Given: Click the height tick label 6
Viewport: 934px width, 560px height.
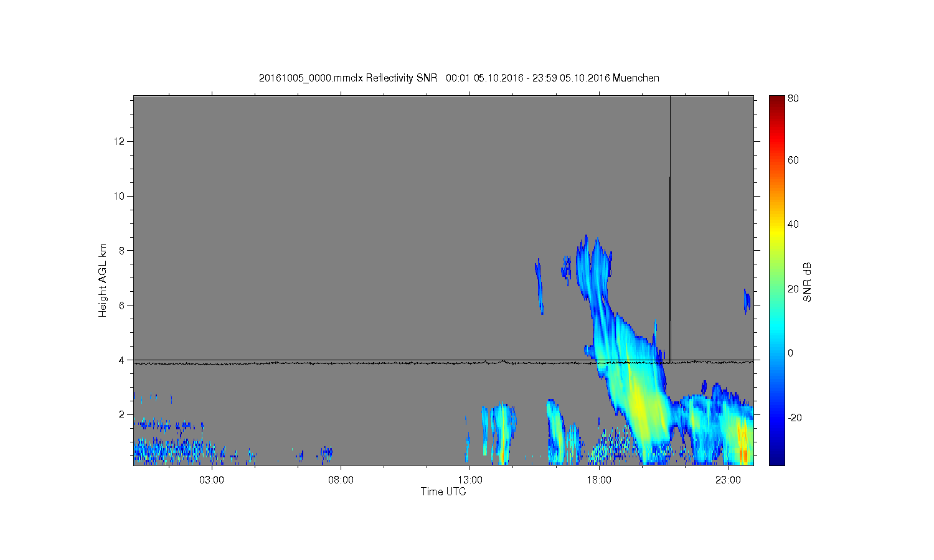Looking at the screenshot, I should point(123,305).
